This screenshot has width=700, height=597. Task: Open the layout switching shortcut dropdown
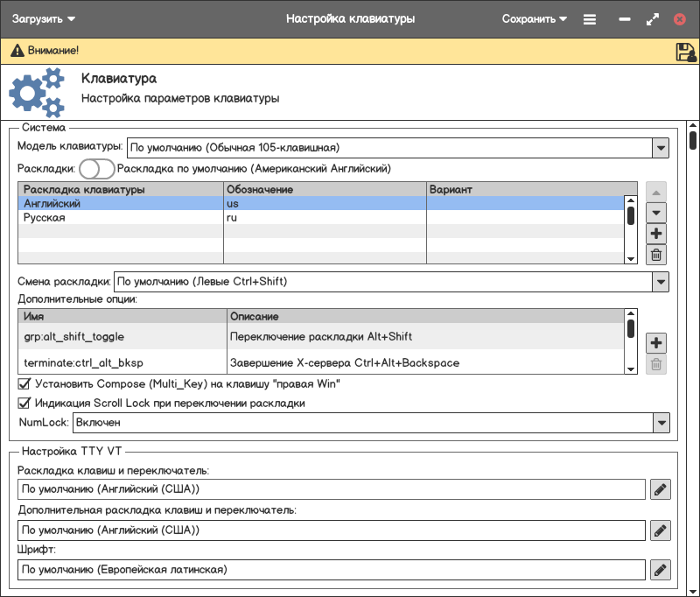(x=661, y=282)
